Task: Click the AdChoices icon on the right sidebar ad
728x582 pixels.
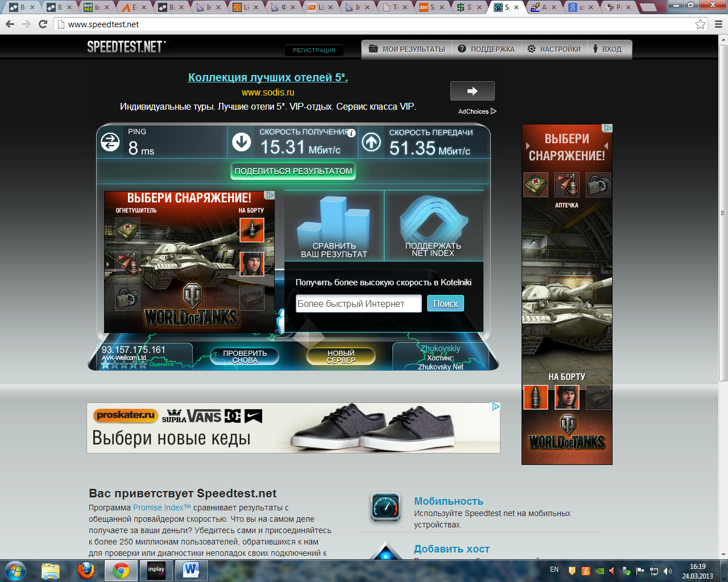Action: [608, 128]
